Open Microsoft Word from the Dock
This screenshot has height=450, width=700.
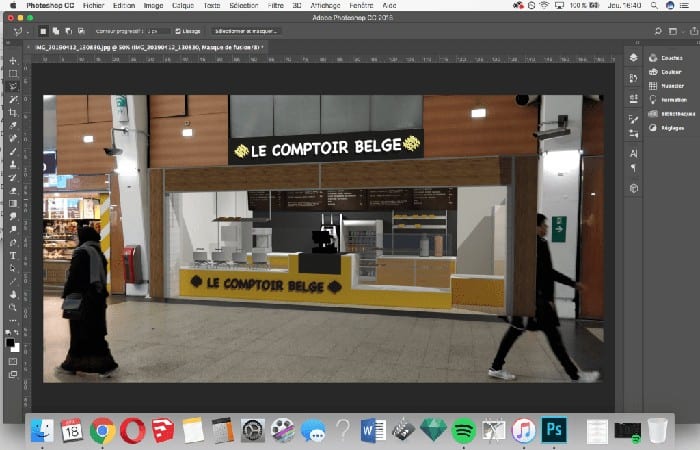pyautogui.click(x=373, y=430)
